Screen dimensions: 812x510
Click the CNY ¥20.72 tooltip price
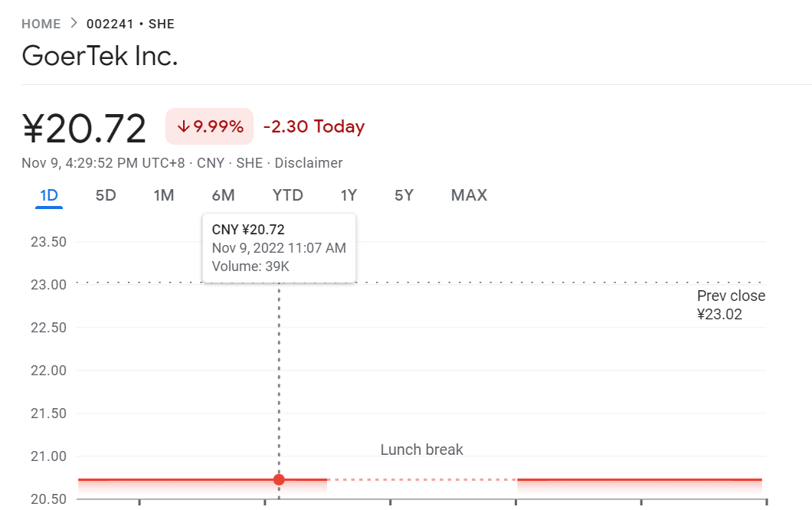coord(248,230)
